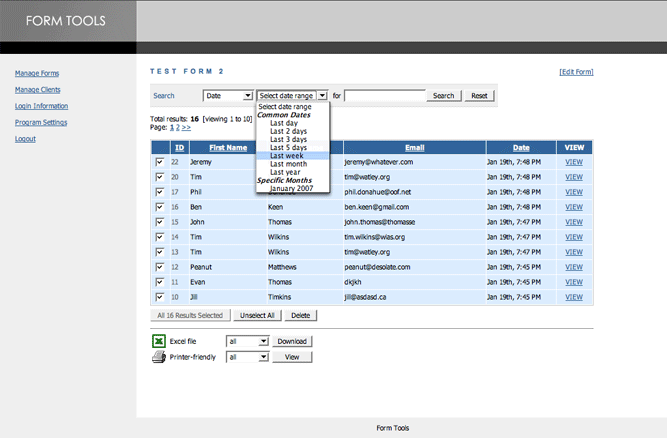Viewport: 667px width, 438px height.
Task: Toggle the checkbox for row ID 13
Action: click(x=160, y=252)
